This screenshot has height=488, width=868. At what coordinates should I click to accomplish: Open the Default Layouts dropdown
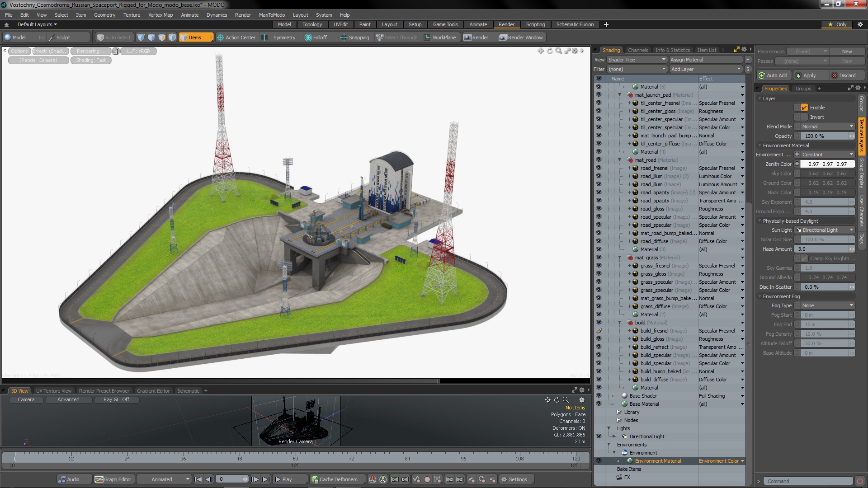click(x=37, y=24)
